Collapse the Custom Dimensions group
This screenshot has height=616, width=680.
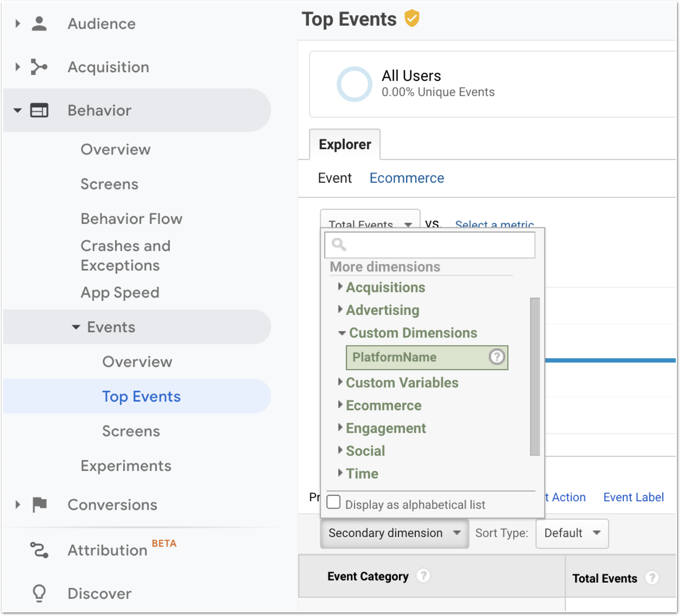coord(342,333)
